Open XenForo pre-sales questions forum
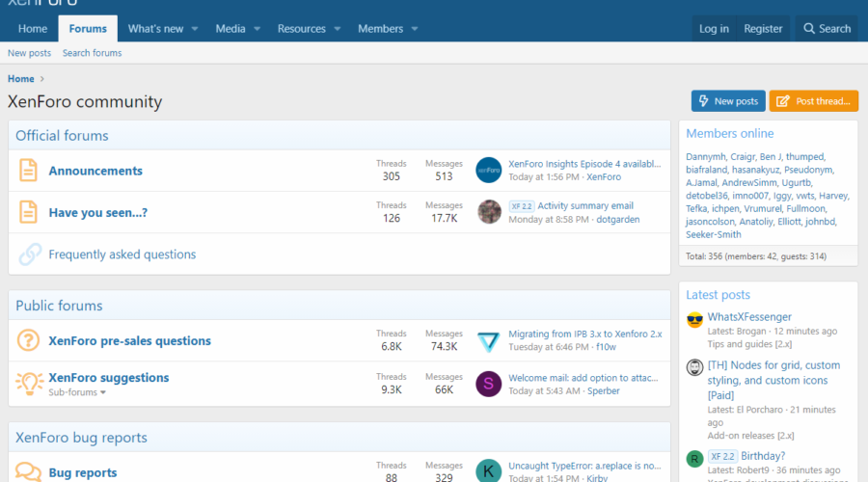The height and width of the screenshot is (482, 868). pyautogui.click(x=129, y=340)
